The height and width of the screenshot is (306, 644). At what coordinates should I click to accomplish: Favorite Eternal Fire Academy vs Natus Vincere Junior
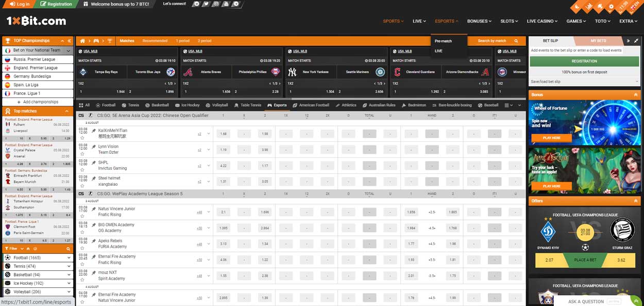point(82,302)
